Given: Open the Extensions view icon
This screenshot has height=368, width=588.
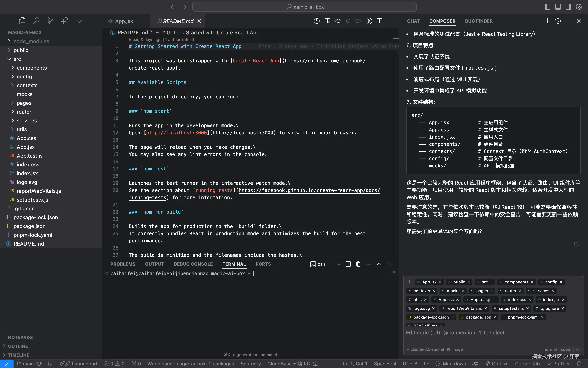Looking at the screenshot, I should pyautogui.click(x=64, y=21).
